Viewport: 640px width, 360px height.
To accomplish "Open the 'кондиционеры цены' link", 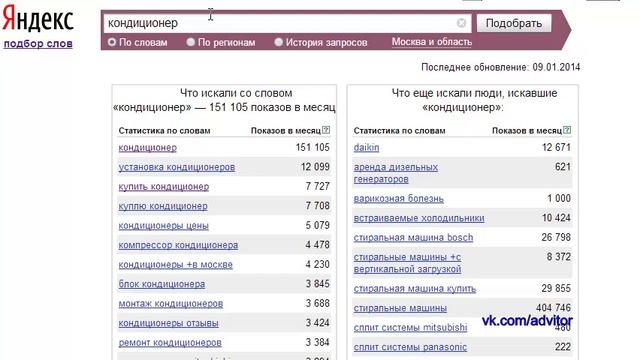I will 163,226.
